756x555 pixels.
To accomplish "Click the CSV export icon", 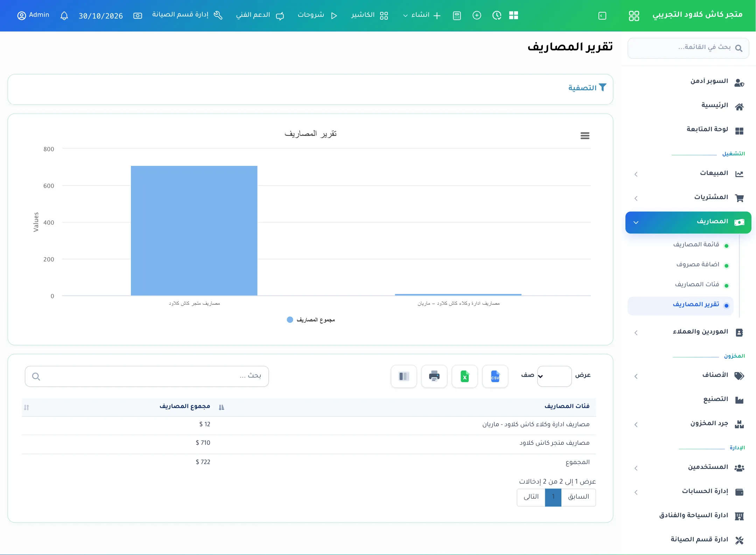I will click(x=495, y=377).
